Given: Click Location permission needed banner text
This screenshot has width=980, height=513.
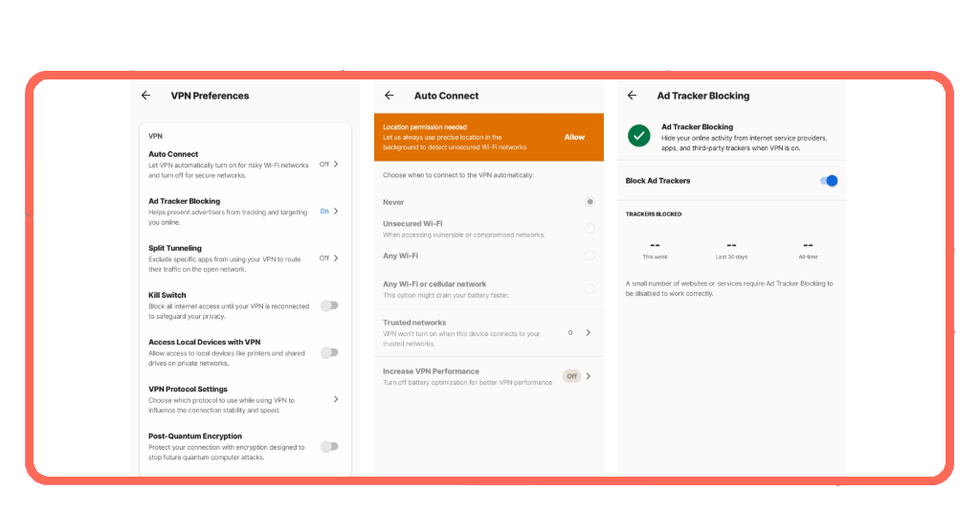Looking at the screenshot, I should click(x=425, y=127).
